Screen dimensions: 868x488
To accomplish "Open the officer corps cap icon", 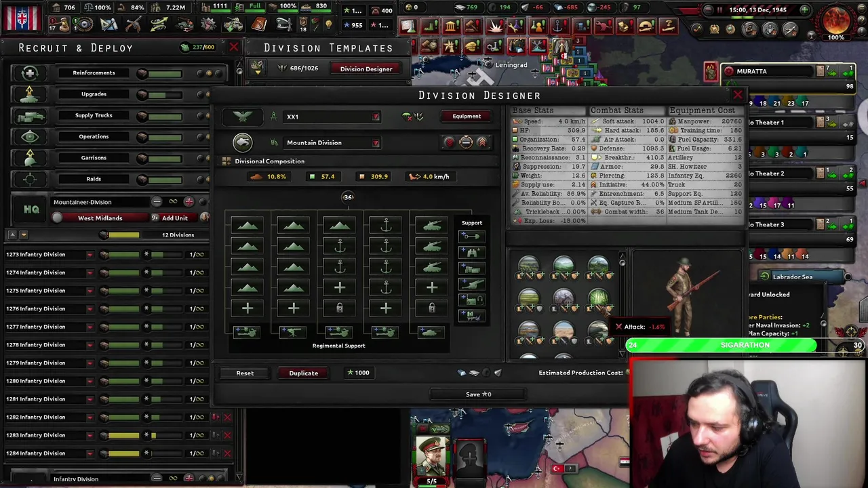I will click(x=283, y=25).
